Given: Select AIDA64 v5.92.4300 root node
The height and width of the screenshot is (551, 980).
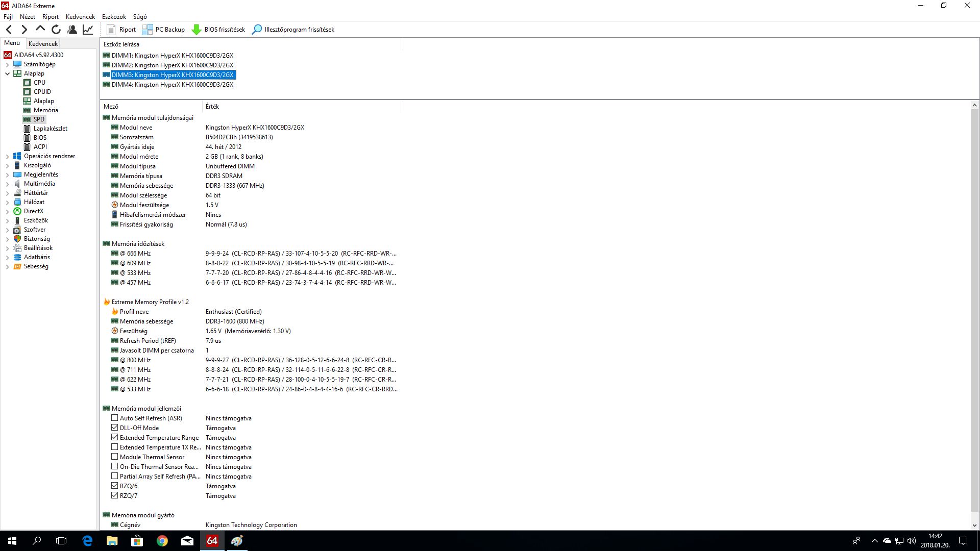Looking at the screenshot, I should click(x=39, y=55).
